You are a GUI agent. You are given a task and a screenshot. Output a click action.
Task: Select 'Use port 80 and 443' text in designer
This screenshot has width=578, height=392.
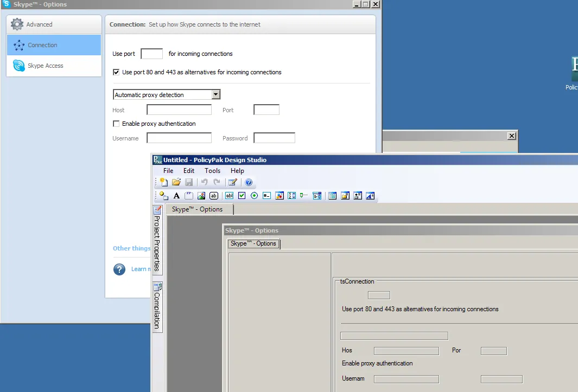coord(420,309)
